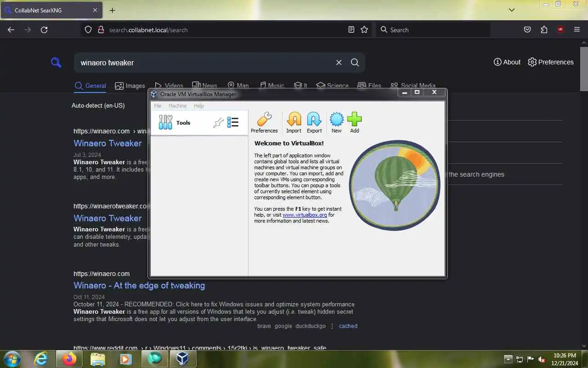Toggle reader view in address bar
Screen dimensions: 588x368
point(351,30)
